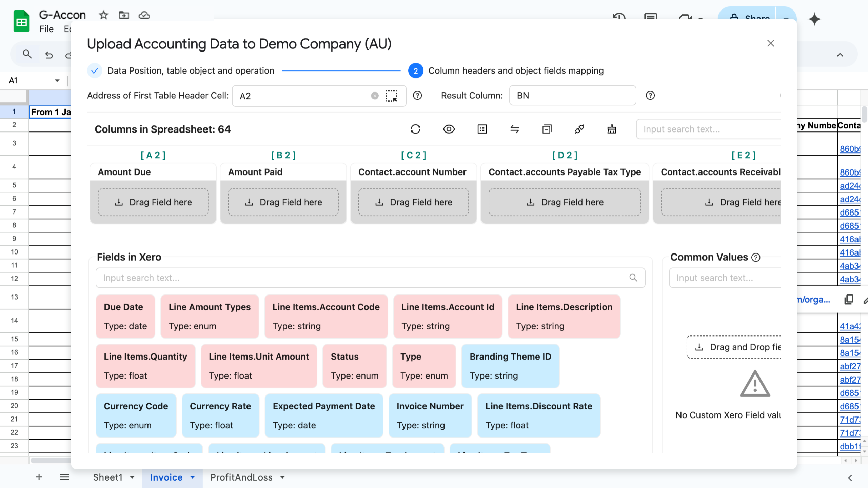
Task: Switch to the Sheet1 tab
Action: [107, 477]
